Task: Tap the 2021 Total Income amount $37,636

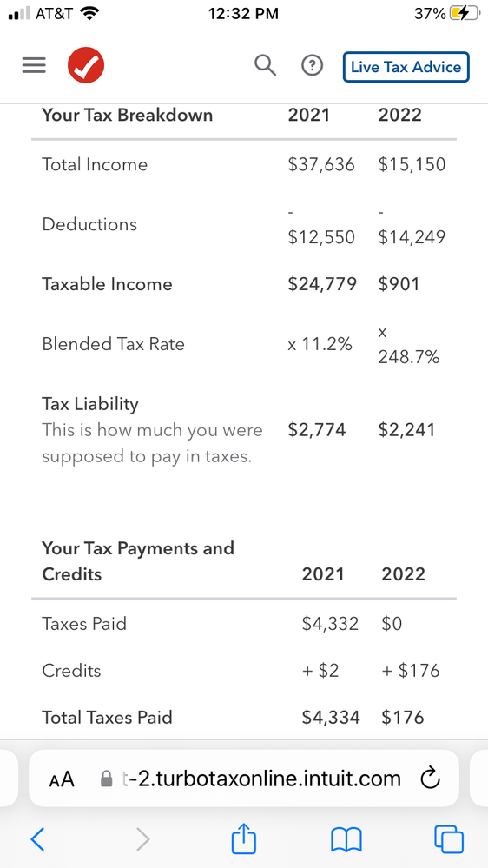Action: coord(321,164)
